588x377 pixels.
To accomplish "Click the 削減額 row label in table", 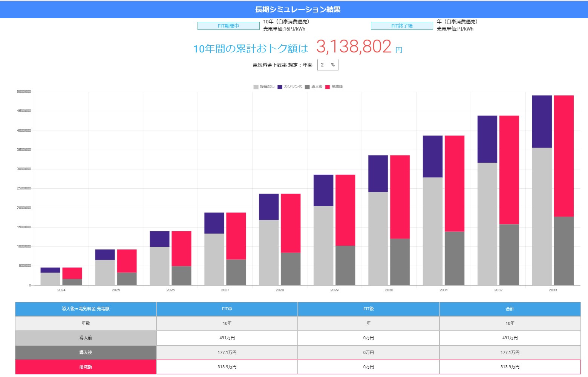I will 86,367.
